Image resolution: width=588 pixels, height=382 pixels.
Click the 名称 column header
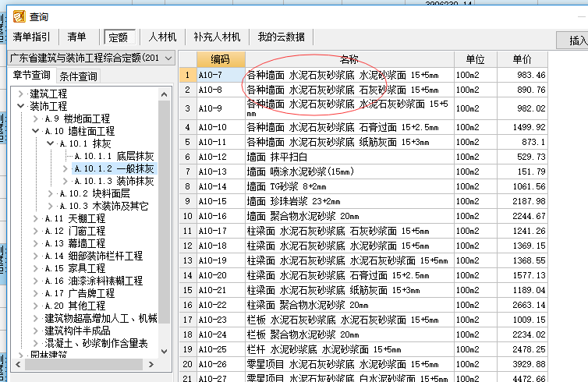pyautogui.click(x=349, y=59)
